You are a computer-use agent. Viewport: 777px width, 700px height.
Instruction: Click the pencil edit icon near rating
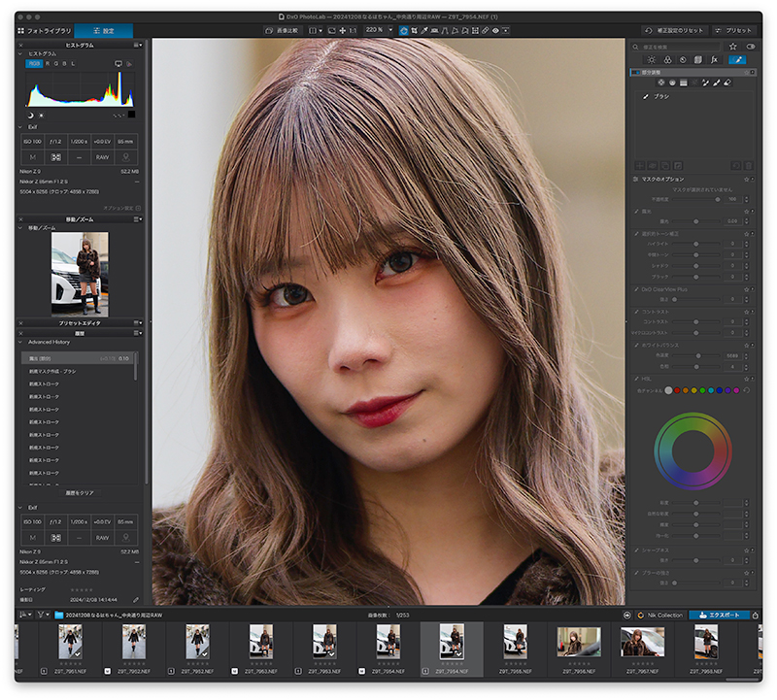click(x=136, y=600)
